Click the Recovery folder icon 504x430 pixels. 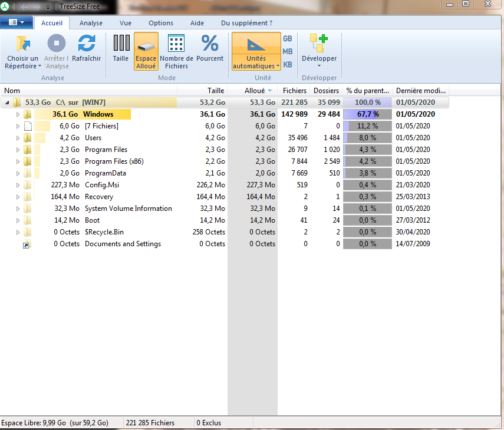[28, 197]
